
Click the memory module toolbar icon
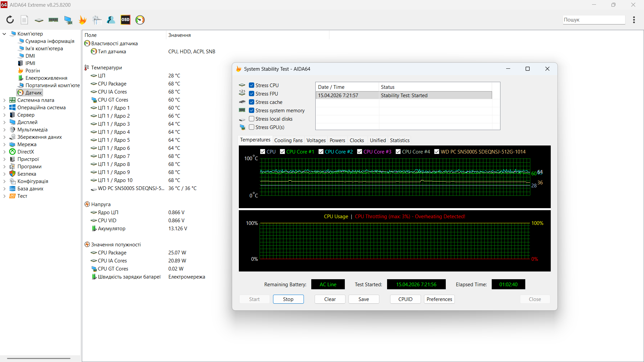[53, 20]
